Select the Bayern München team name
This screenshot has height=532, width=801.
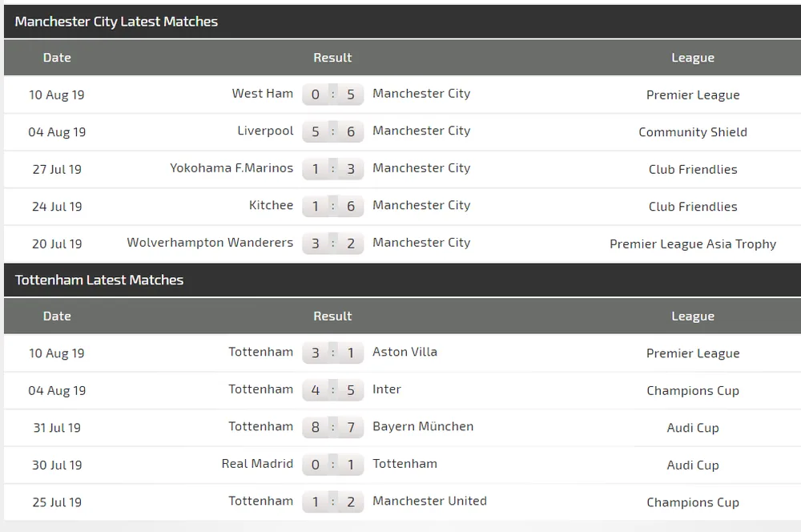click(423, 426)
